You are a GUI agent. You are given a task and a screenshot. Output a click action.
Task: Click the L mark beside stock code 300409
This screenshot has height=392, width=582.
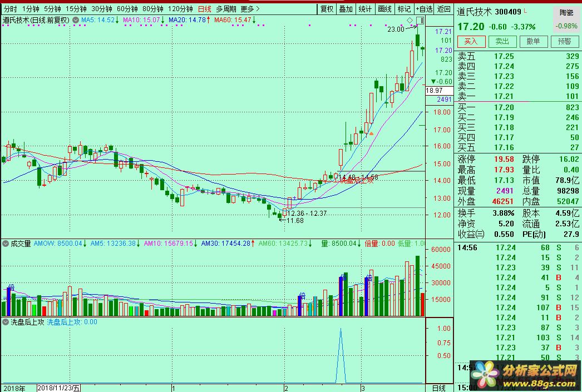click(x=525, y=11)
